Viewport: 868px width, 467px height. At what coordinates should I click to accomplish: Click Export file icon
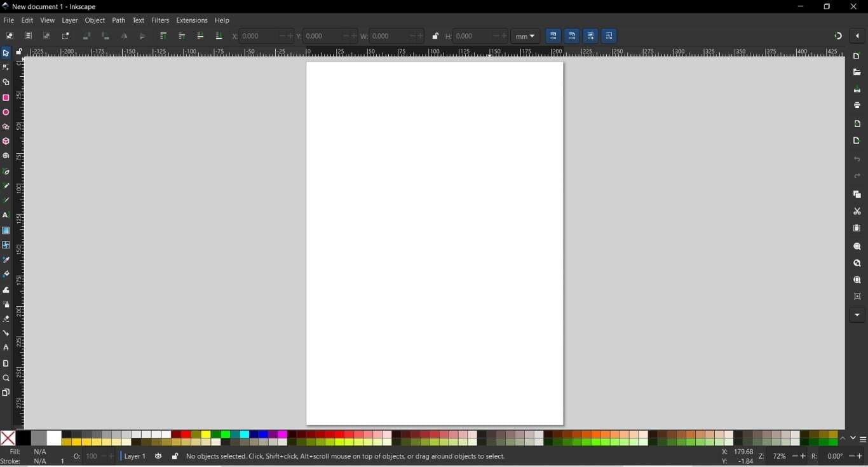coord(857,140)
